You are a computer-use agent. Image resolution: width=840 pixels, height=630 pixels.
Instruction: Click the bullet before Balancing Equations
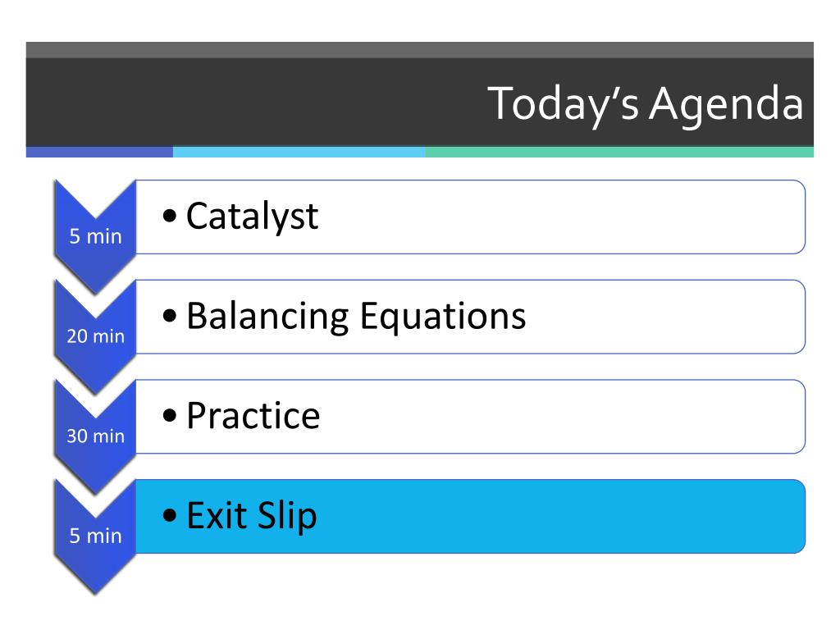pos(169,316)
